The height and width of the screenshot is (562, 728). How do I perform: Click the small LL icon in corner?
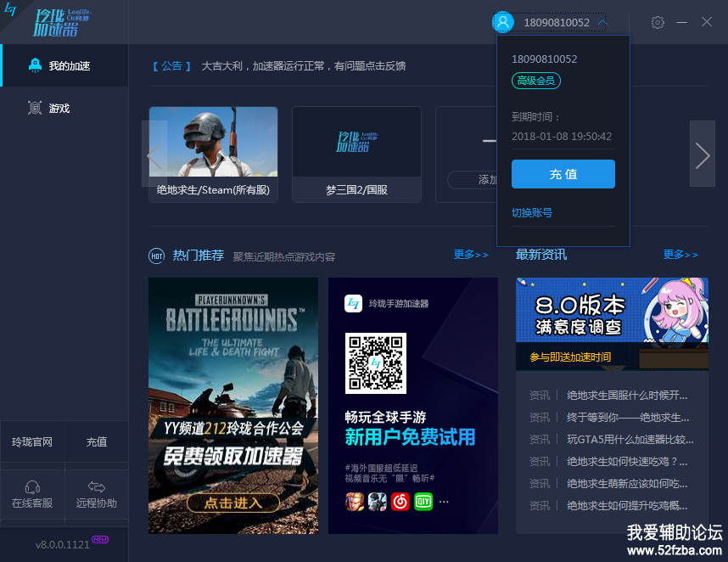(9, 9)
